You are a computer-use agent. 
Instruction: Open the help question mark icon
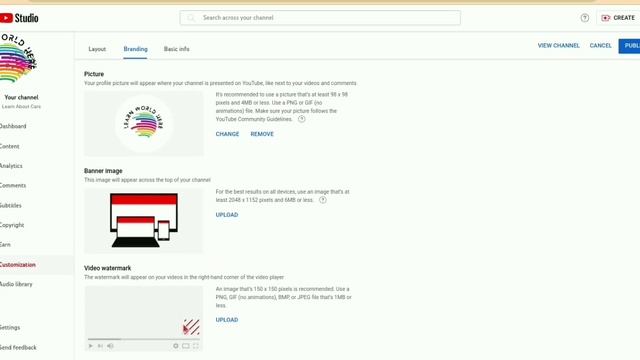pyautogui.click(x=584, y=18)
